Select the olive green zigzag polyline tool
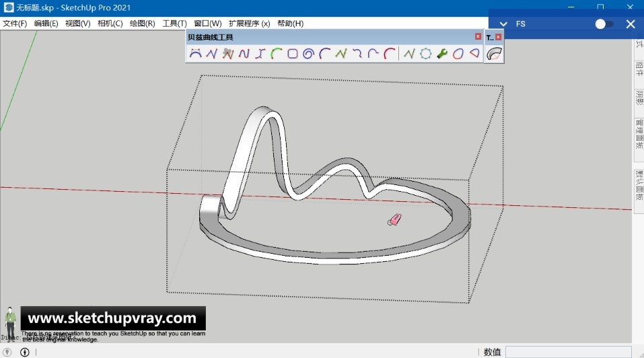Screen dimensions: 644x358 point(341,54)
